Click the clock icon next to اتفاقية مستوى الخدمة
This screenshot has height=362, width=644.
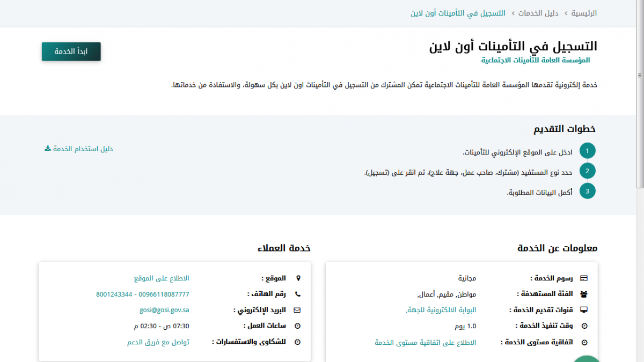[x=584, y=342]
